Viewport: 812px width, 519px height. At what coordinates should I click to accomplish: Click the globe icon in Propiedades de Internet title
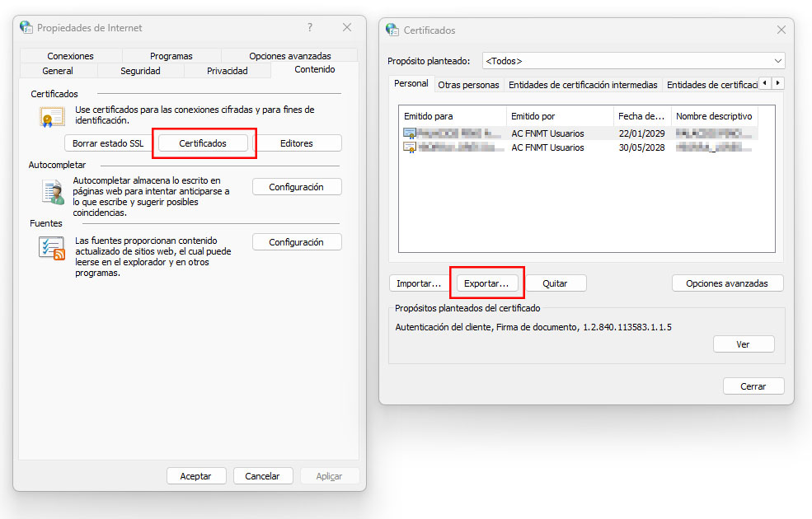[x=26, y=27]
